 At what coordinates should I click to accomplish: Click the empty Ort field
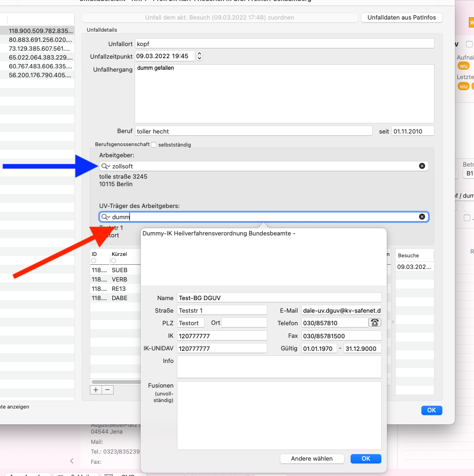[x=244, y=323]
